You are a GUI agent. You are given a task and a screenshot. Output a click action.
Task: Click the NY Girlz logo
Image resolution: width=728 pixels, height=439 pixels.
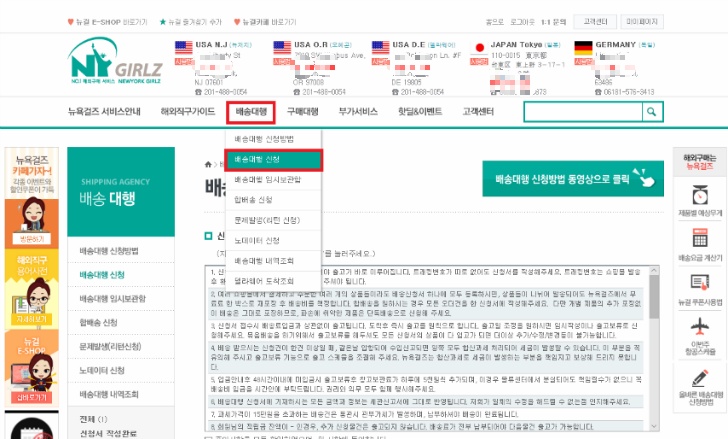[115, 61]
